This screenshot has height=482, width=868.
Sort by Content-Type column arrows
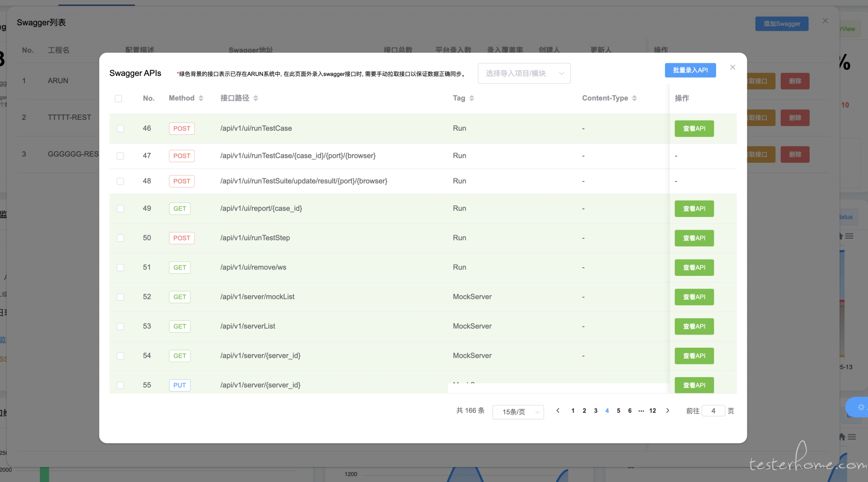[634, 98]
